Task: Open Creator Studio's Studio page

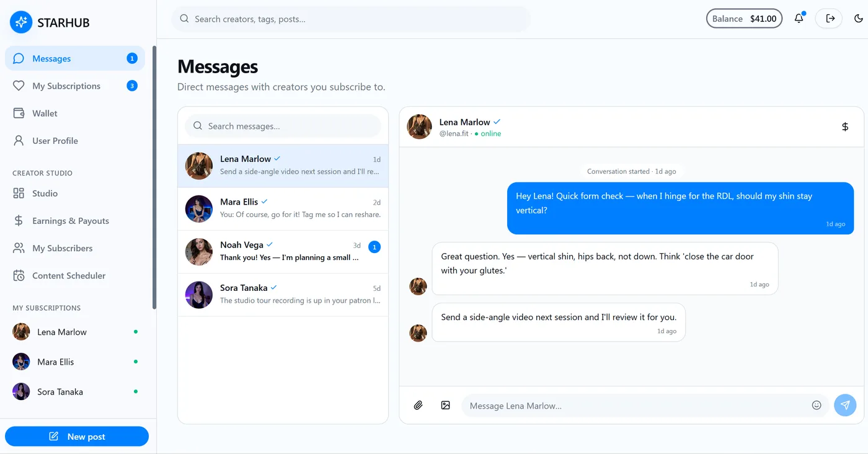Action: pos(75,194)
